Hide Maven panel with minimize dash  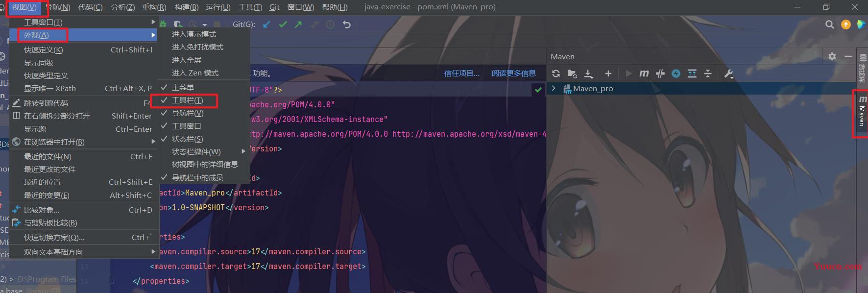(848, 56)
